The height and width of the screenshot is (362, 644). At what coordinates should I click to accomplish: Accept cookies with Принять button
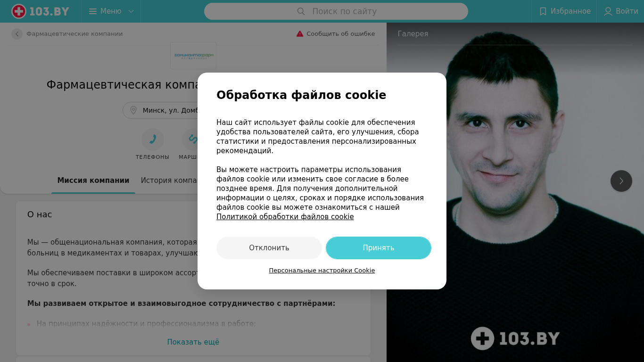point(379,248)
